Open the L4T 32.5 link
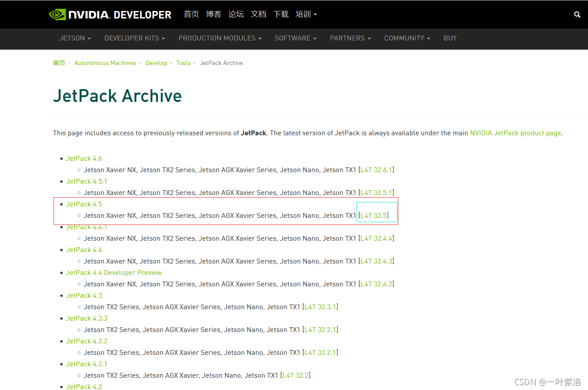 point(374,216)
